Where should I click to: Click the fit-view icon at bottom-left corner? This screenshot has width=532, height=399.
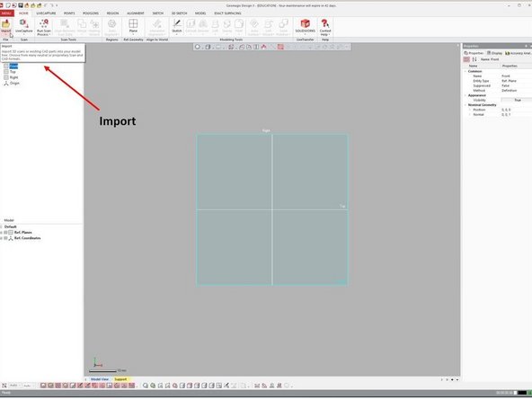(x=4, y=386)
